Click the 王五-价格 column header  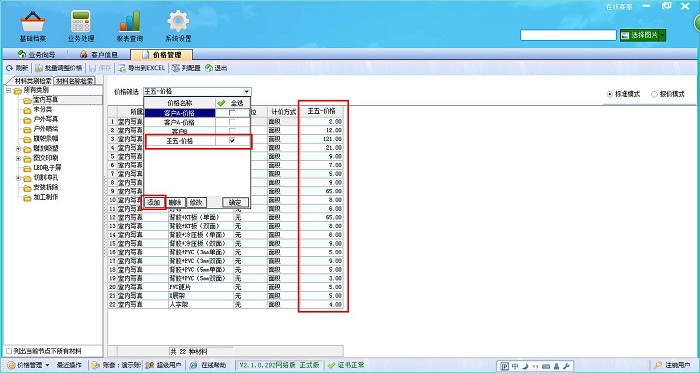pos(321,112)
